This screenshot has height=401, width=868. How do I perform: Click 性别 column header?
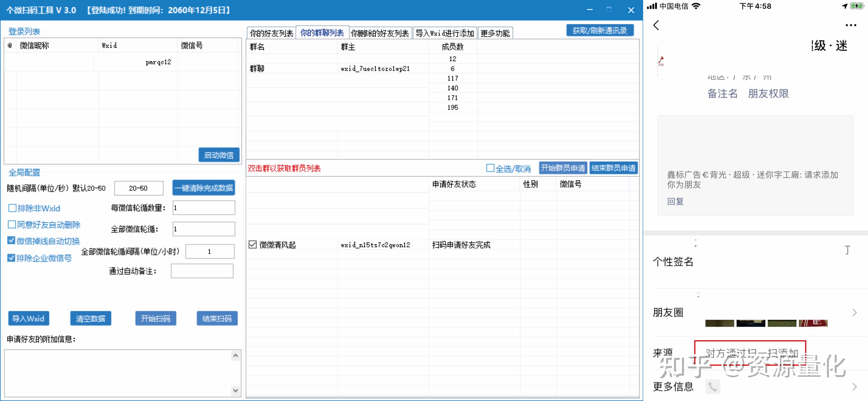click(x=538, y=184)
